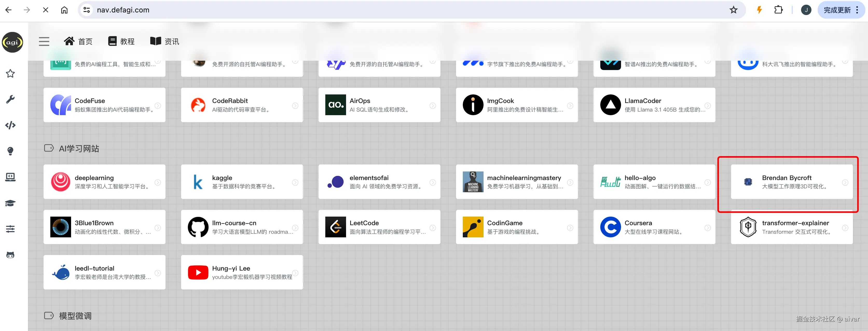Open the browser extensions puzzle menu
Viewport: 868px width, 331px height.
click(x=778, y=10)
